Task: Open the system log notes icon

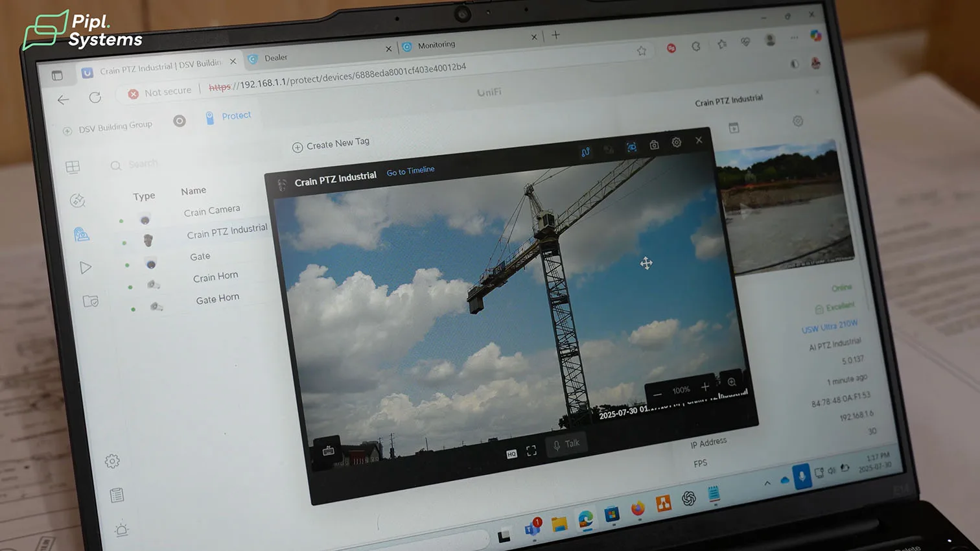Action: click(x=117, y=495)
